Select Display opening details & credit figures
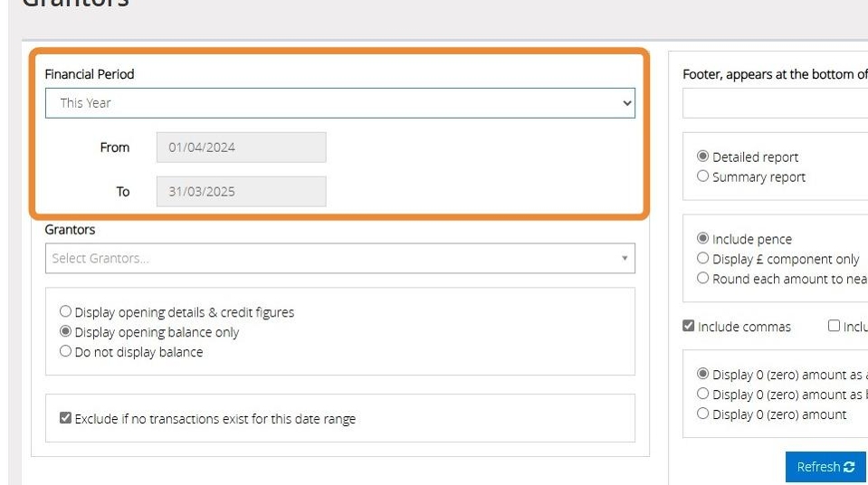Screen dimensions: 868x485 pos(65,311)
